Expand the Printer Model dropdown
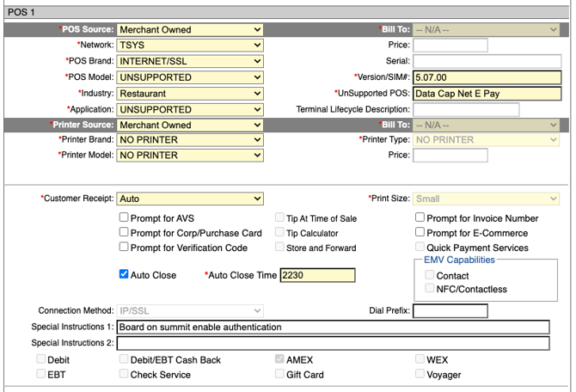 coord(190,155)
